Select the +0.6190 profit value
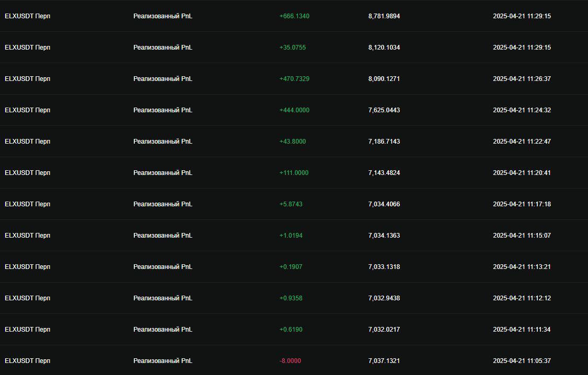The image size is (588, 375). coord(291,330)
